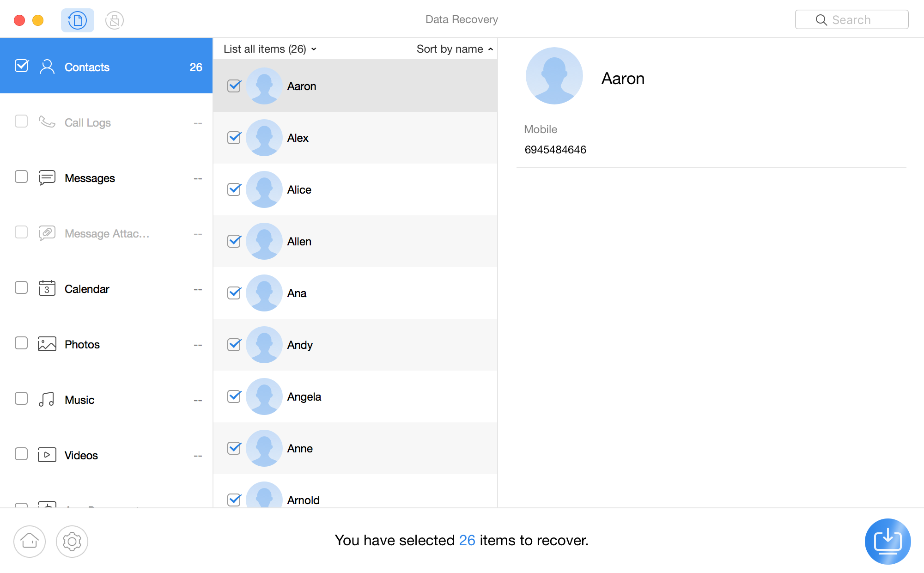This screenshot has height=573, width=924.
Task: Uncheck the Contacts category checkbox
Action: point(22,67)
